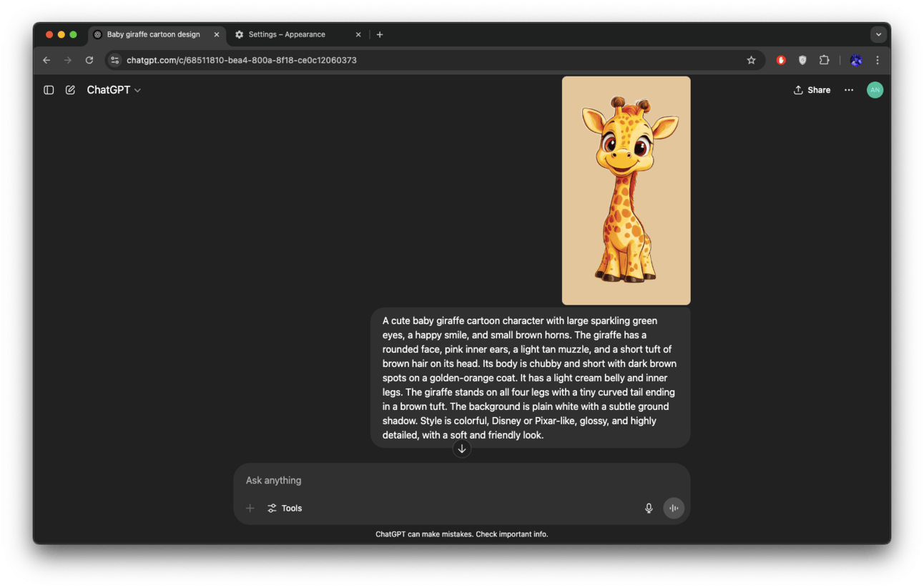Switch to Settings – Appearance tab
924x588 pixels.
(298, 34)
